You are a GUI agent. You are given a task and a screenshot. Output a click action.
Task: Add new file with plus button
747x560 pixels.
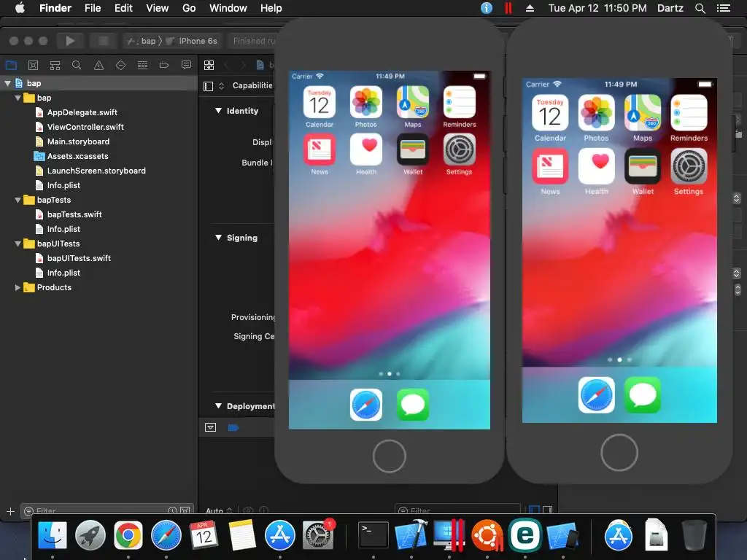coord(10,511)
